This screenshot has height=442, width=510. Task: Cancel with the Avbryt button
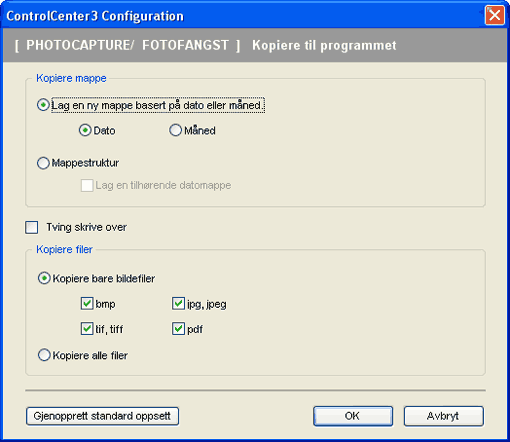point(444,416)
